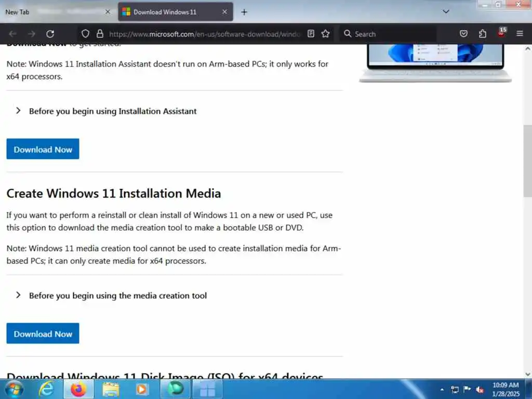Open Action Center flag icon
Viewport: 532px width, 399px height.
point(467,389)
